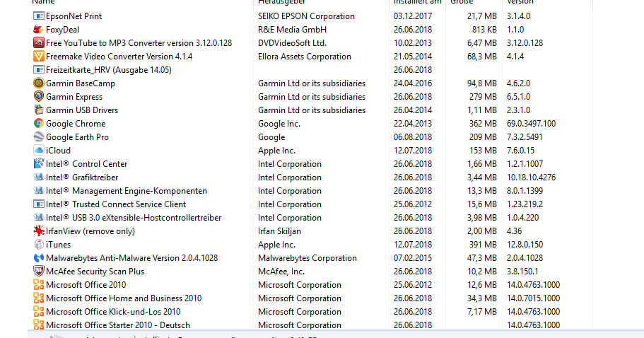Click the Free YouTube to MP3 Converter icon
This screenshot has height=338, width=644.
[39, 42]
